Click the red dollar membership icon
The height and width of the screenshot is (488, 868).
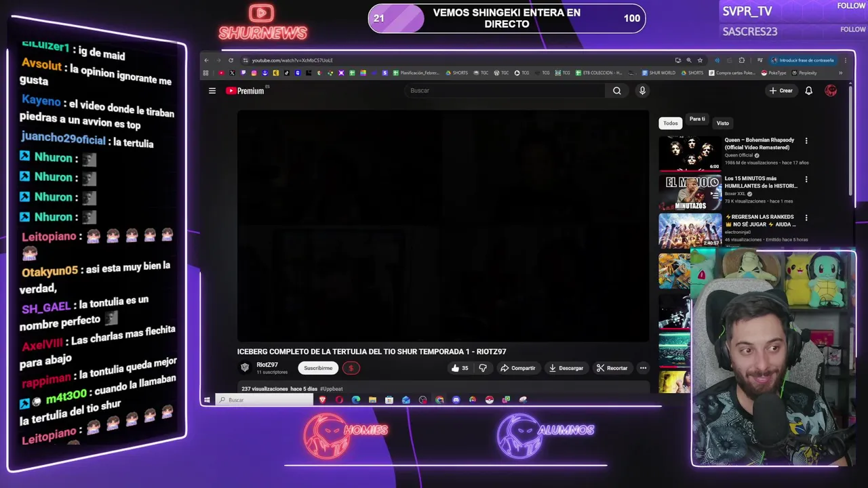tap(351, 368)
